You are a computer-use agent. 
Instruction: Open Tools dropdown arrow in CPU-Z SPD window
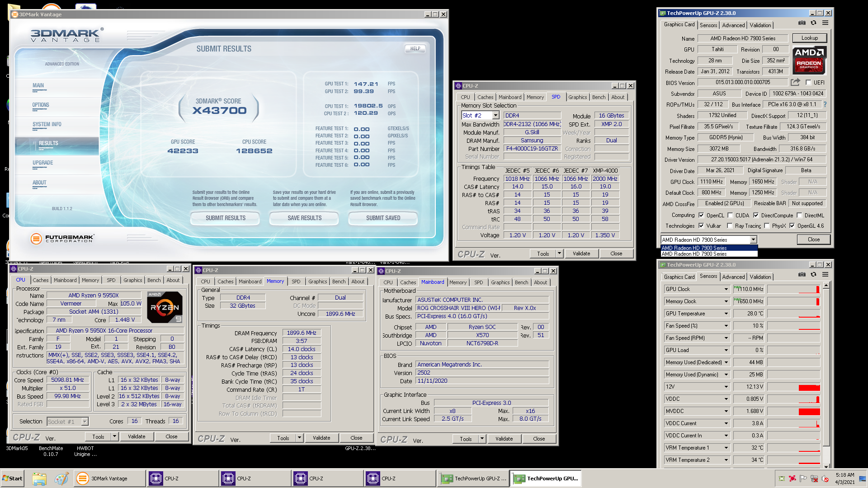(x=559, y=253)
